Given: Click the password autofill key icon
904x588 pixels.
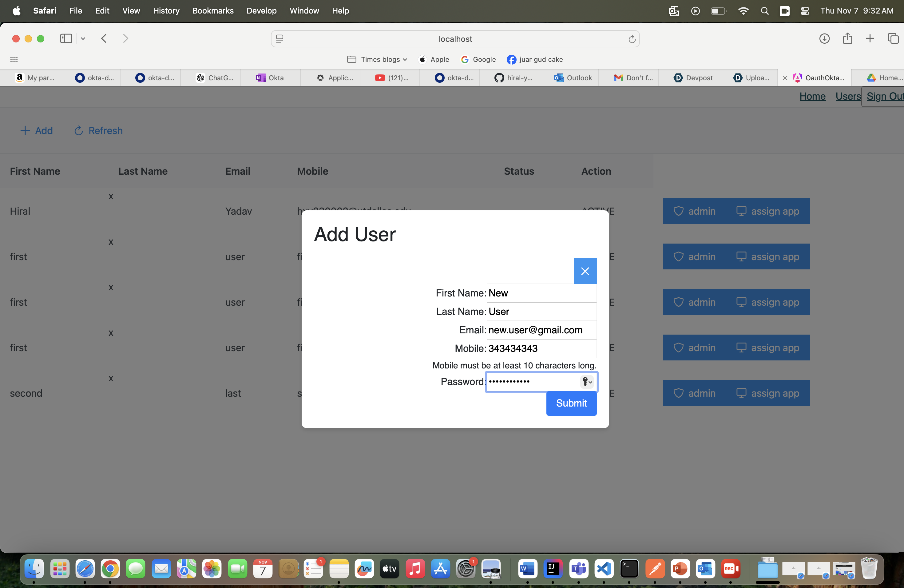Looking at the screenshot, I should point(586,381).
